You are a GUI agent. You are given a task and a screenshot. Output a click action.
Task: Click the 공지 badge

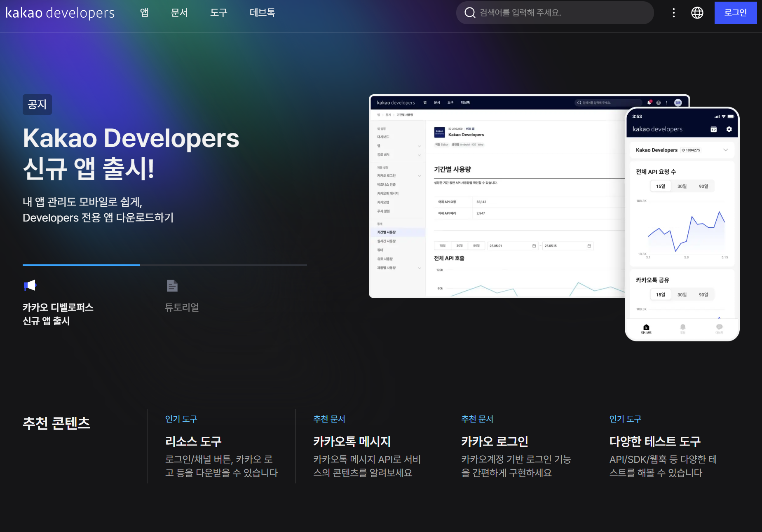click(x=37, y=105)
